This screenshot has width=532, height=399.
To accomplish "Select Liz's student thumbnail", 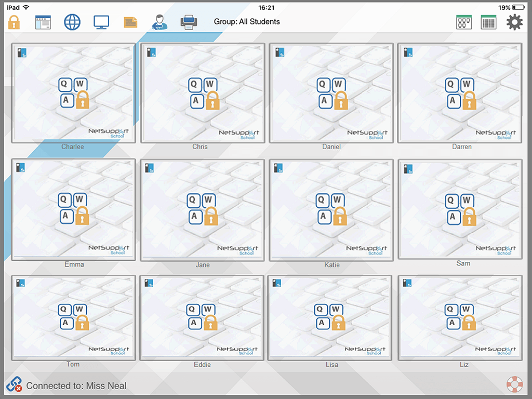I will (460, 318).
